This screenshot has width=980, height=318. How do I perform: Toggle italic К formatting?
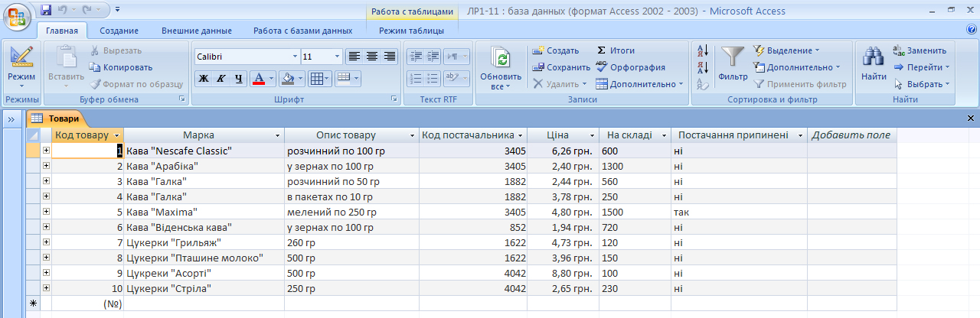[x=220, y=78]
